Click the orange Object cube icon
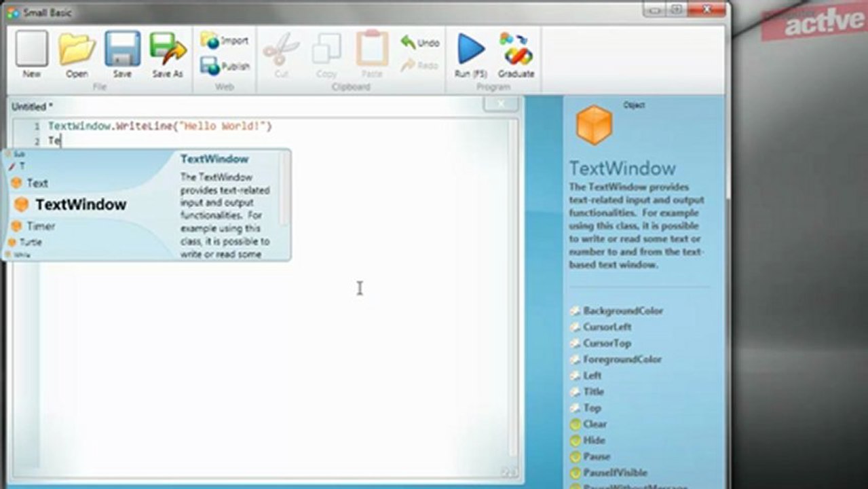 click(x=594, y=125)
